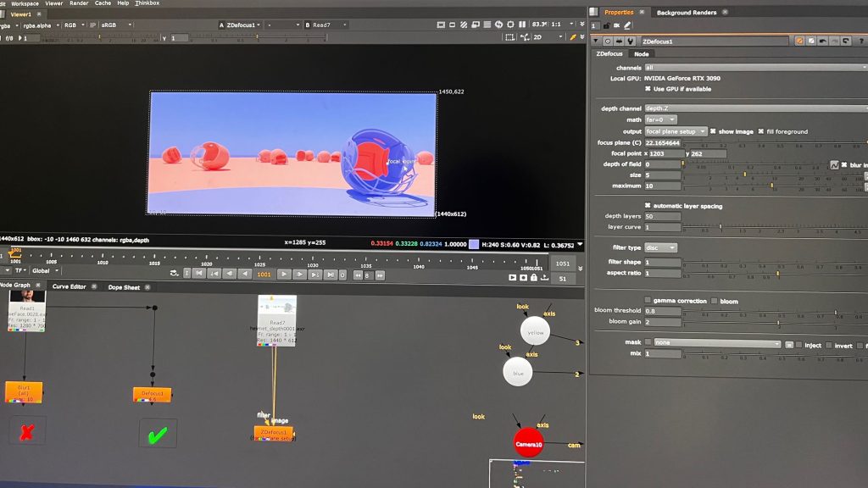Open the filter type dropdown showing disc
Image resolution: width=868 pixels, height=488 pixels.
(660, 248)
